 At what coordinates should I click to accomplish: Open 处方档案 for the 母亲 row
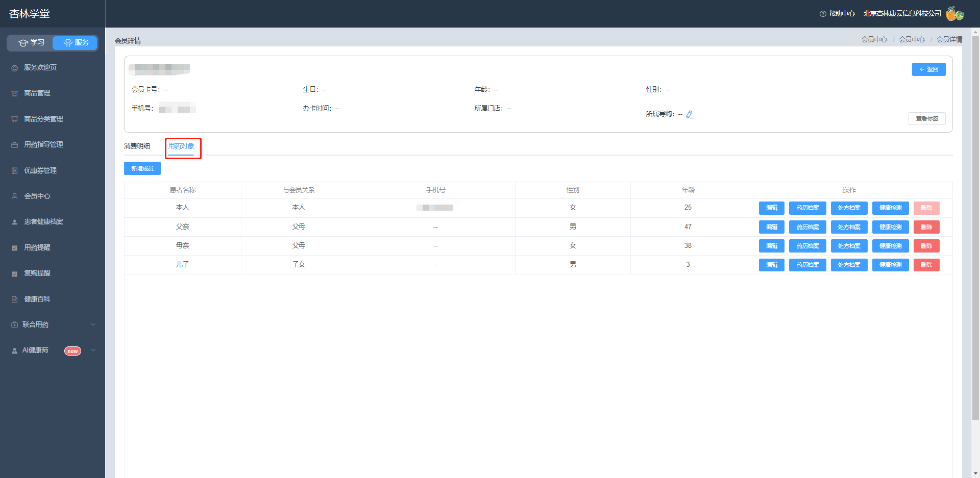coord(849,246)
